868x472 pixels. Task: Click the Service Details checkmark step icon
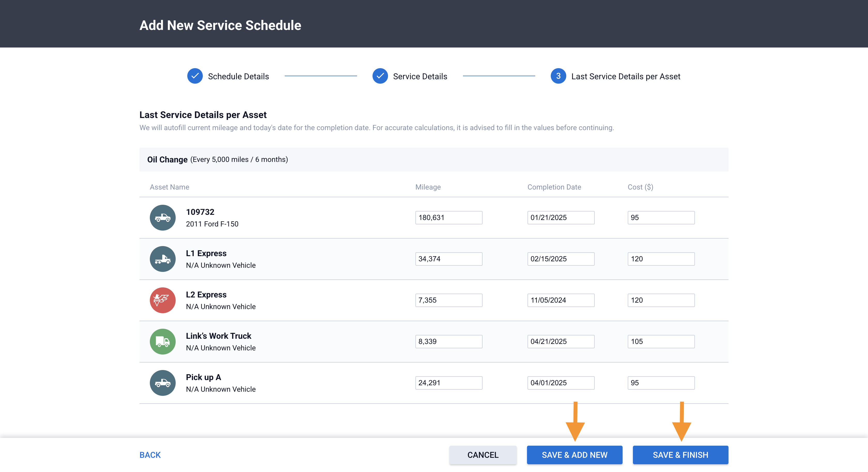point(380,76)
